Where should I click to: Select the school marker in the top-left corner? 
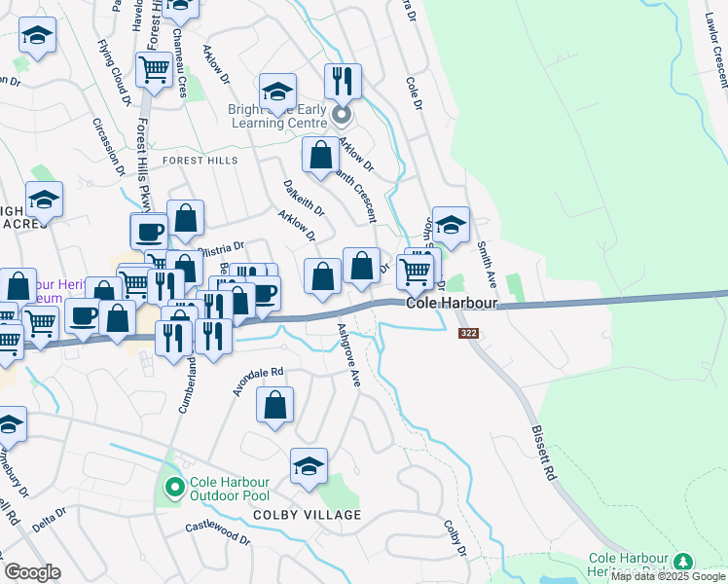tap(38, 38)
